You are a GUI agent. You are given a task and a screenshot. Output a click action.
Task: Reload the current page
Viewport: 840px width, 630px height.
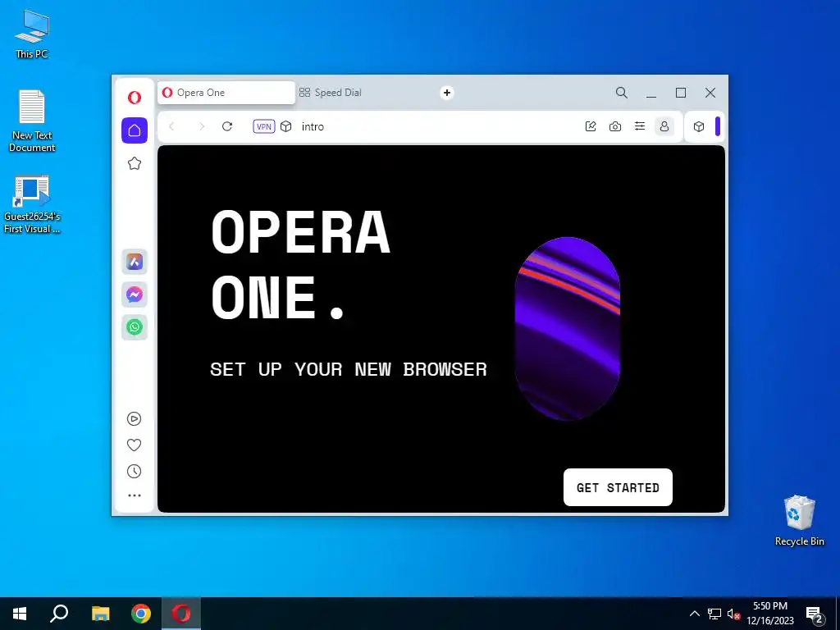click(x=227, y=126)
